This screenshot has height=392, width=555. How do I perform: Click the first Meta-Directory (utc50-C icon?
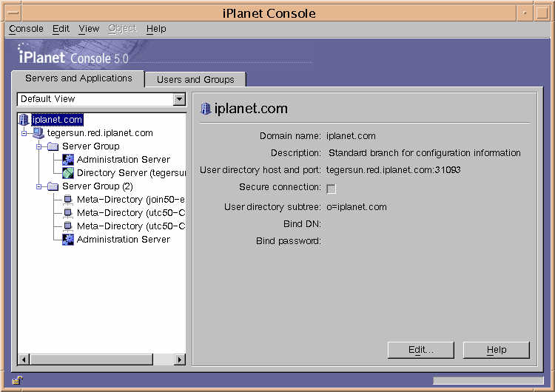(68, 213)
